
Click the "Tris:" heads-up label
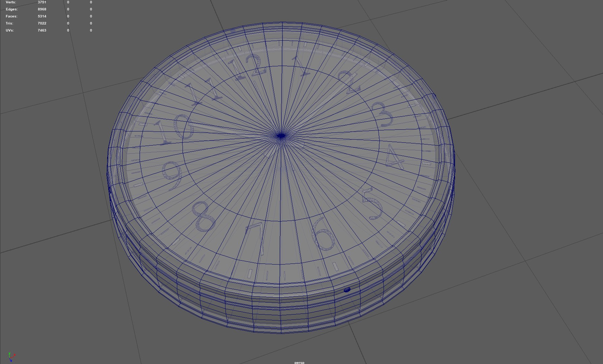pyautogui.click(x=9, y=23)
